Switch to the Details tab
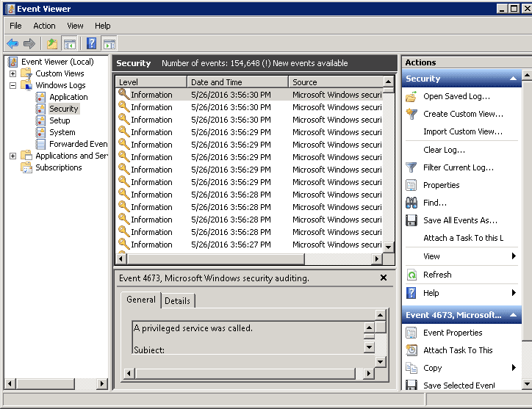The image size is (532, 409). point(177,301)
